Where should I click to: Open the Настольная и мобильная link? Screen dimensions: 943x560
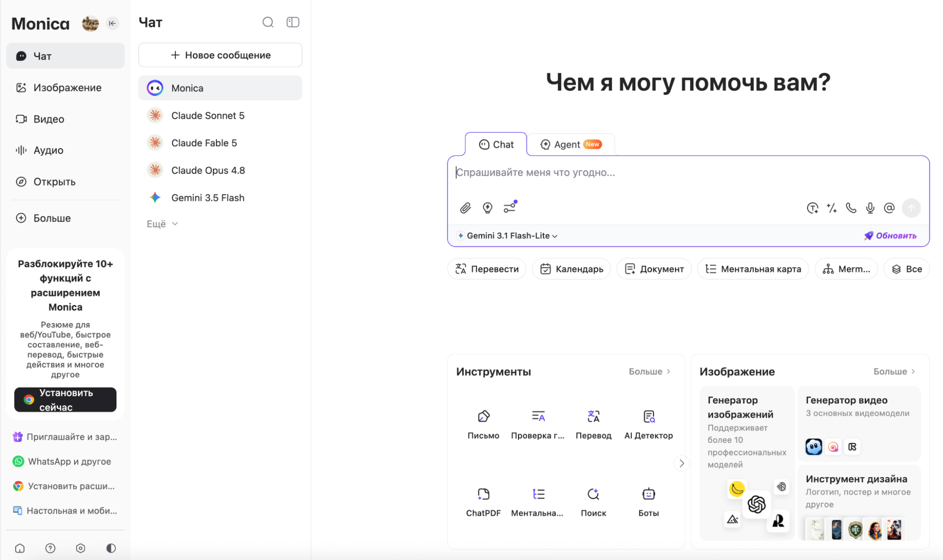(x=65, y=511)
